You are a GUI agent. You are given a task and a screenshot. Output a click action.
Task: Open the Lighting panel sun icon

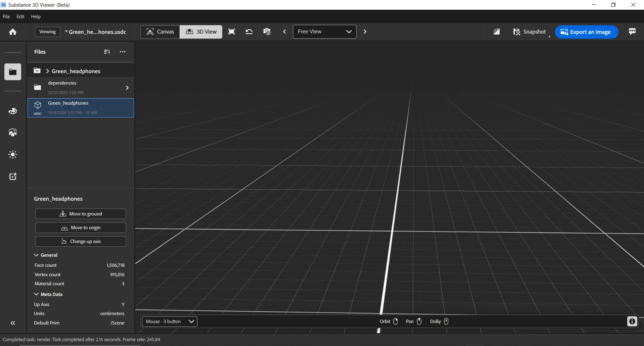[x=13, y=155]
